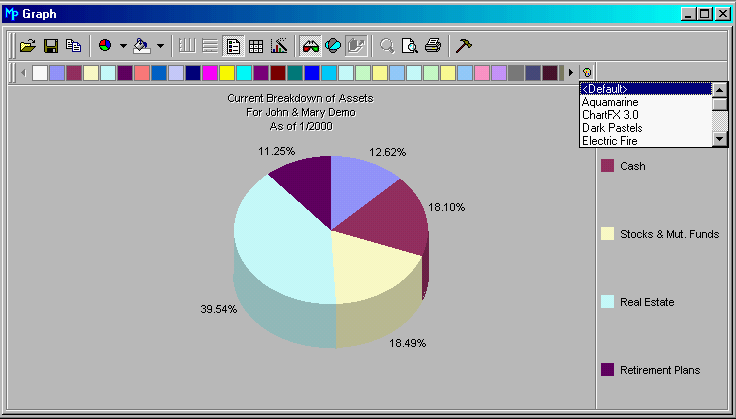Pick the pink color swatch
Screen dimensions: 736x419
tap(482, 73)
